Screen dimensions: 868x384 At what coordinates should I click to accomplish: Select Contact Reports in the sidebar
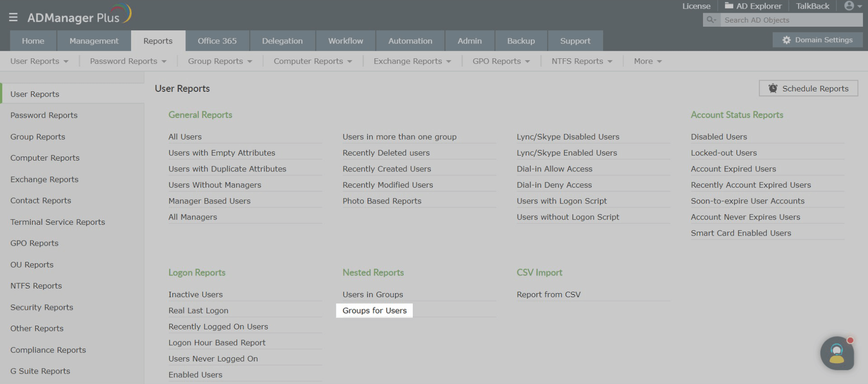pos(41,200)
